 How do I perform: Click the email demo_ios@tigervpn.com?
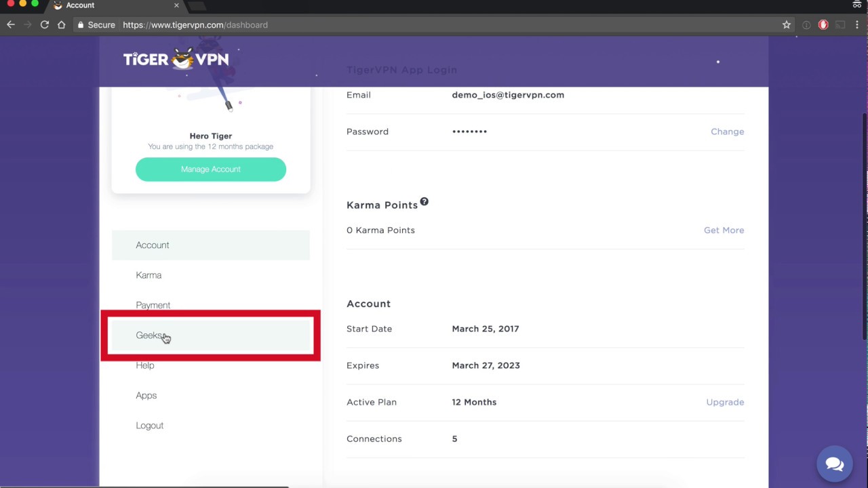[x=508, y=95]
